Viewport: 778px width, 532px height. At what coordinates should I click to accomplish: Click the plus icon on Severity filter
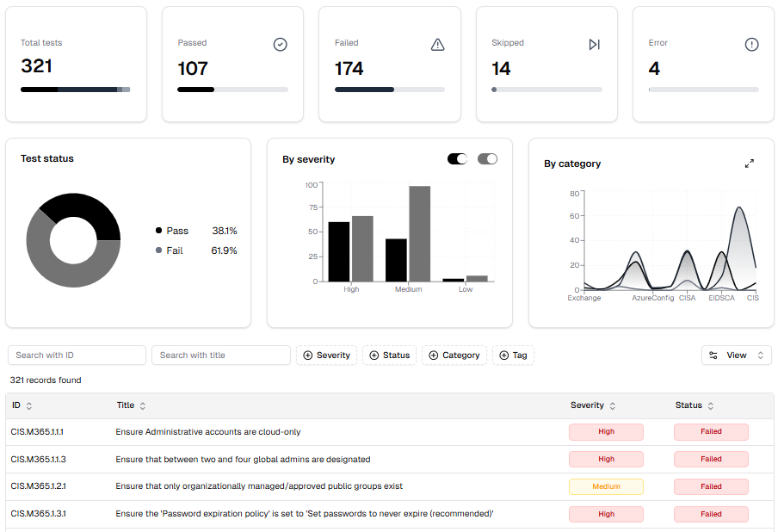click(x=308, y=356)
